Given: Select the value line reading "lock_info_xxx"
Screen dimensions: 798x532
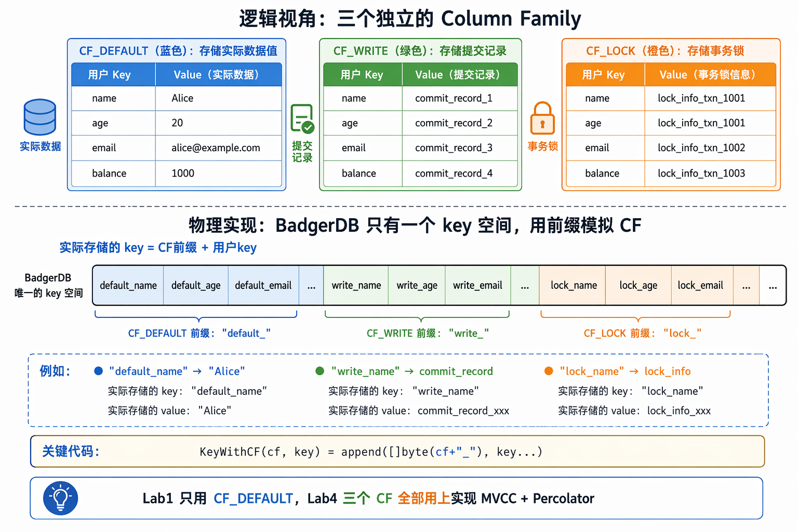Looking at the screenshot, I should 634,411.
